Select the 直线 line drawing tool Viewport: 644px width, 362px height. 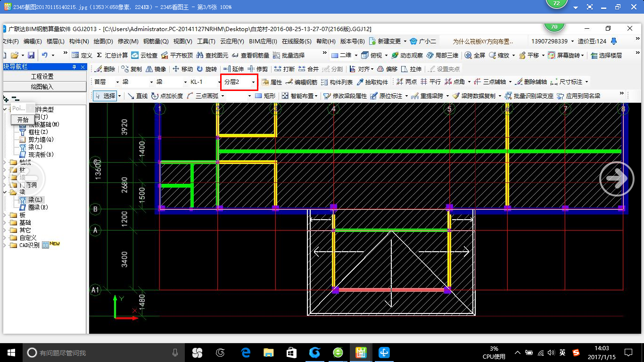[137, 96]
